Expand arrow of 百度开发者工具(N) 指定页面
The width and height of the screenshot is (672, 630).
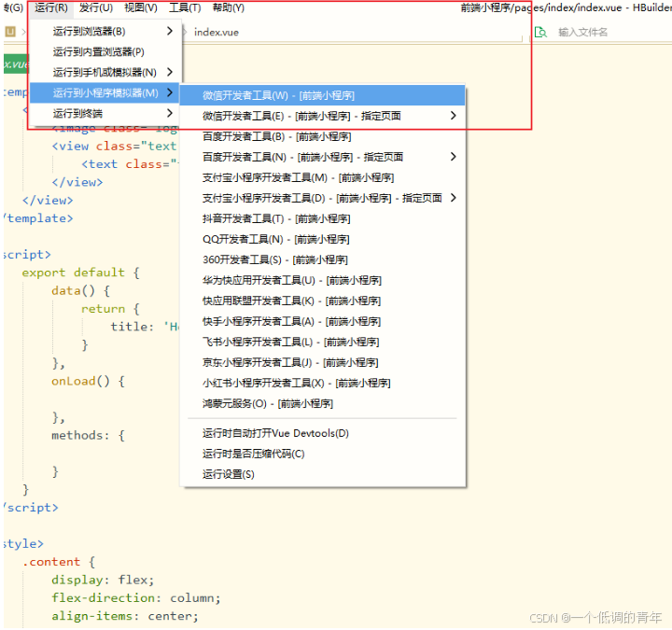pos(453,157)
